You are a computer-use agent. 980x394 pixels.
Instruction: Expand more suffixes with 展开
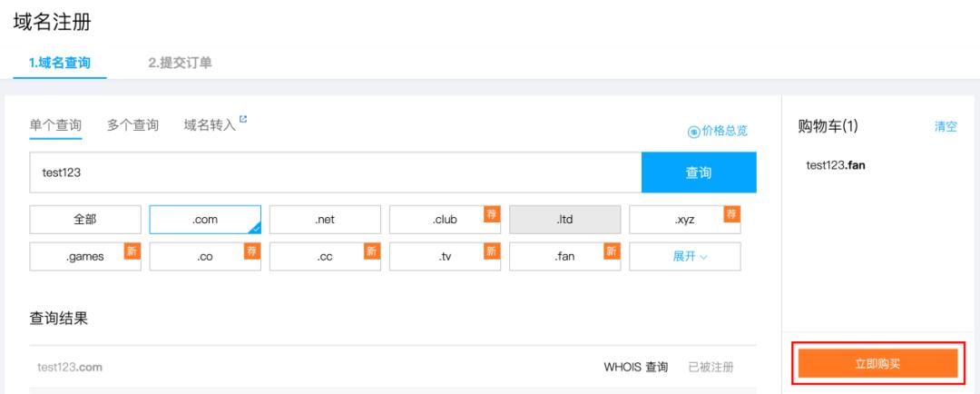690,256
